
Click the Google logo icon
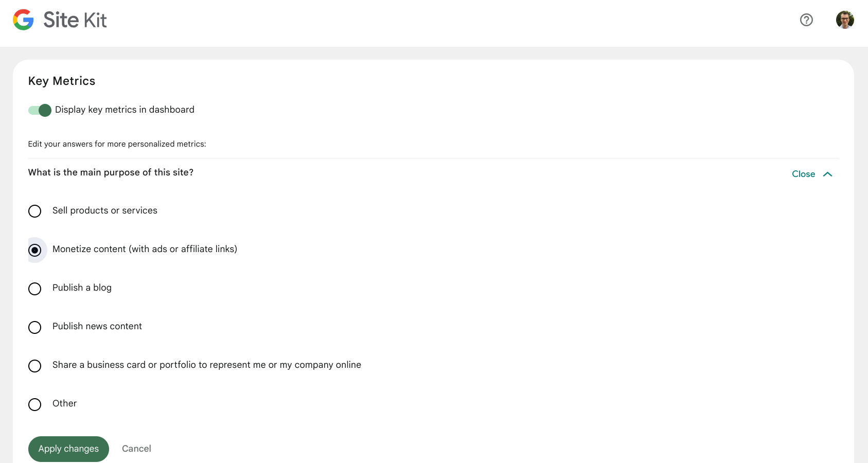coord(23,20)
